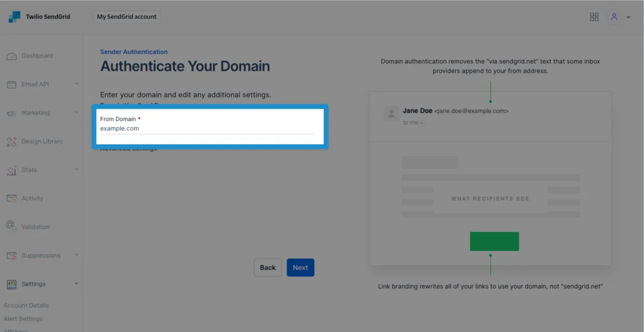644x332 pixels.
Task: Expand the Email API chevron
Action: [x=76, y=84]
